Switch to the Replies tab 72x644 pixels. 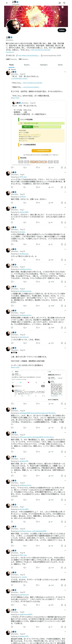click(x=27, y=65)
